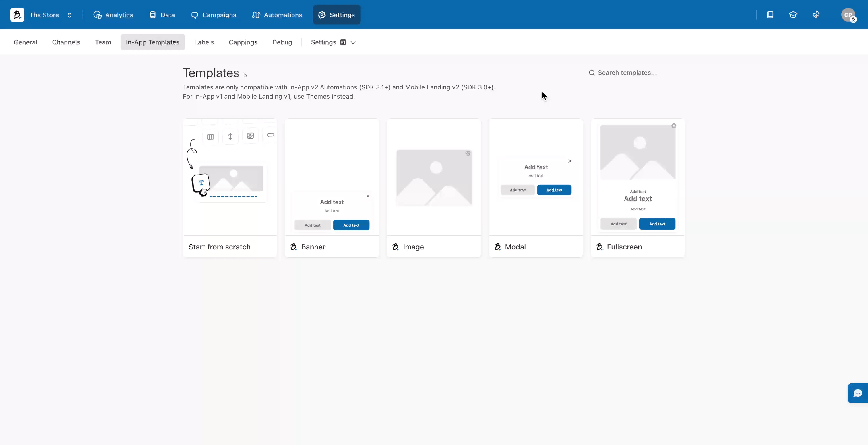Switch to the Cappings tab
Image resolution: width=868 pixels, height=445 pixels.
(x=243, y=42)
